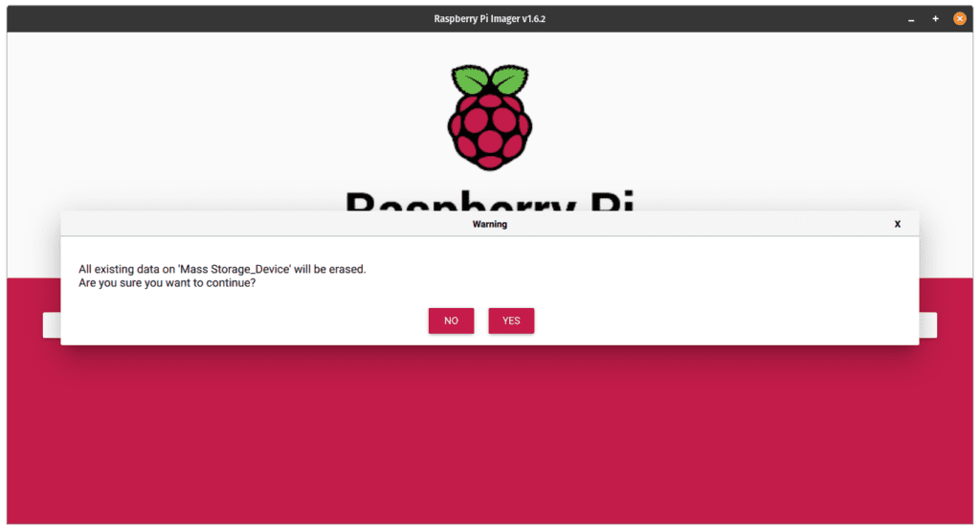Close the Warning dialog with X

(897, 224)
